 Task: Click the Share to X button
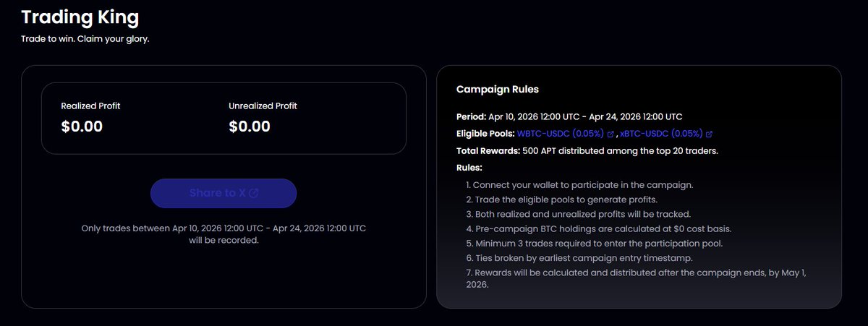point(223,193)
